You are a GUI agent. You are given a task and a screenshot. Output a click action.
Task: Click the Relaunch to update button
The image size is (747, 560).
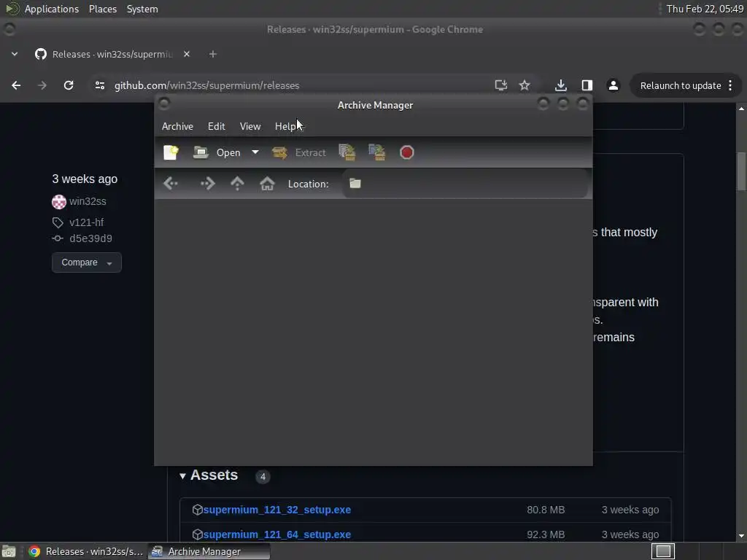point(681,86)
